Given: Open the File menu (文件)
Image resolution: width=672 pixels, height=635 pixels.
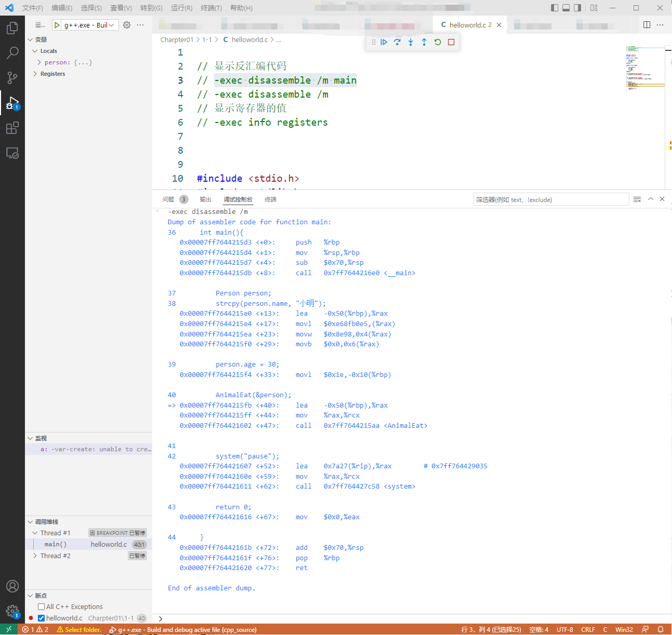Looking at the screenshot, I should 33,8.
